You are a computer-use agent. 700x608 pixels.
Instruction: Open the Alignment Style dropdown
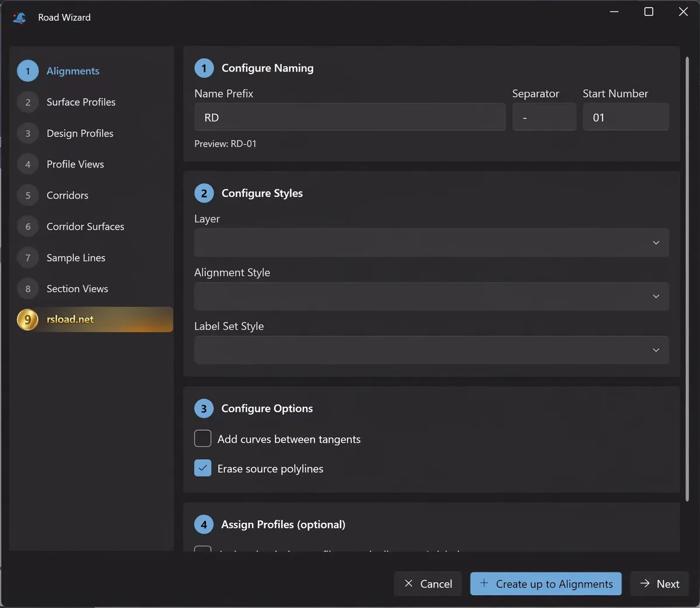click(x=432, y=296)
